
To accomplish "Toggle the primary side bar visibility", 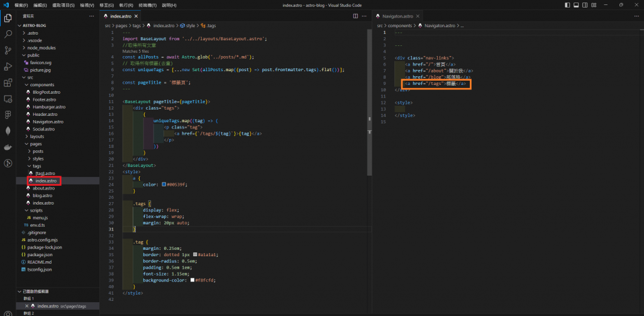I will (x=567, y=5).
